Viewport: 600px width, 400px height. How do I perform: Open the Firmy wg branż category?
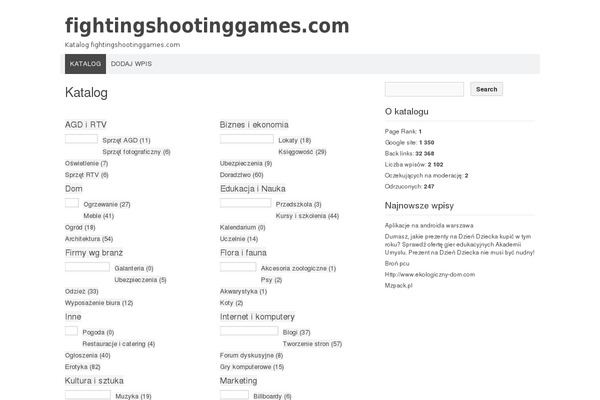[94, 253]
